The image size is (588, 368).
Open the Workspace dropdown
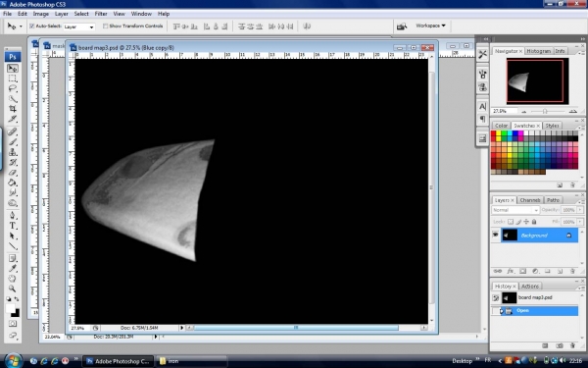(x=430, y=26)
